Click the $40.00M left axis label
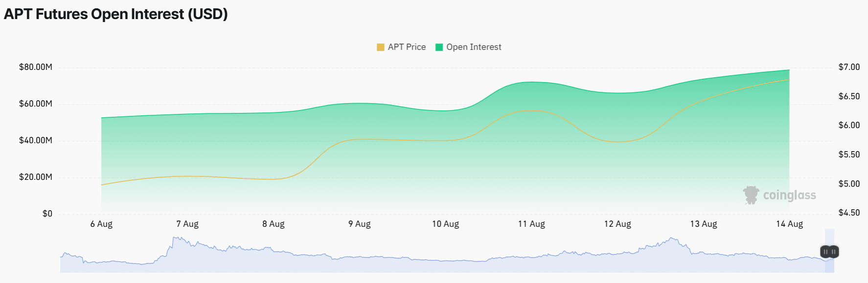Image resolution: width=868 pixels, height=283 pixels. [x=36, y=140]
